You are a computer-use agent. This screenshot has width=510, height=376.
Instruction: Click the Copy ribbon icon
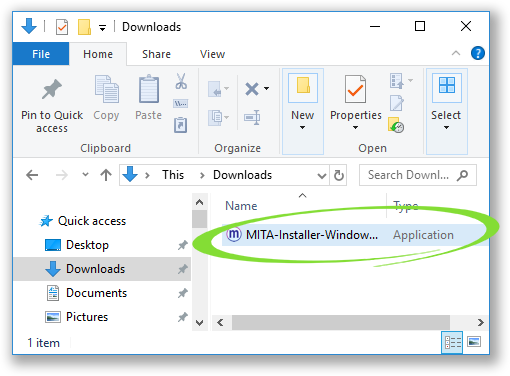(x=106, y=89)
